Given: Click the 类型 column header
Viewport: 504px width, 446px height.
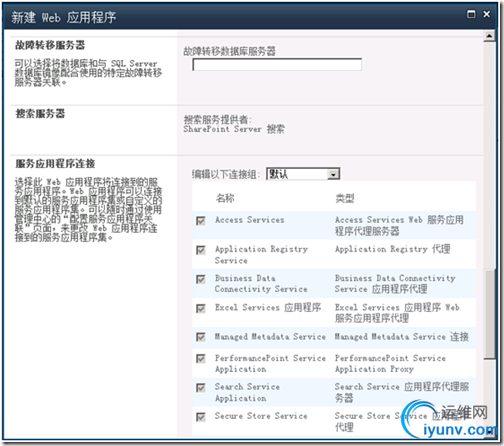Looking at the screenshot, I should [345, 198].
